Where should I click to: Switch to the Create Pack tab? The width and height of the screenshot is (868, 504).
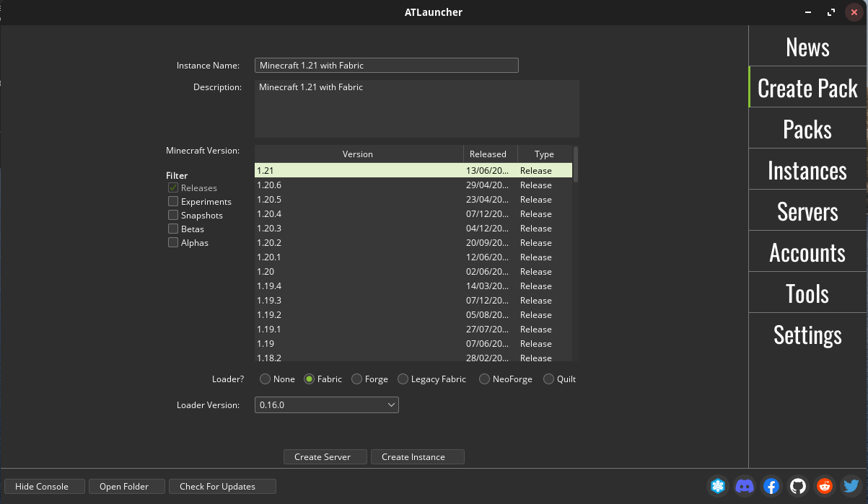807,87
